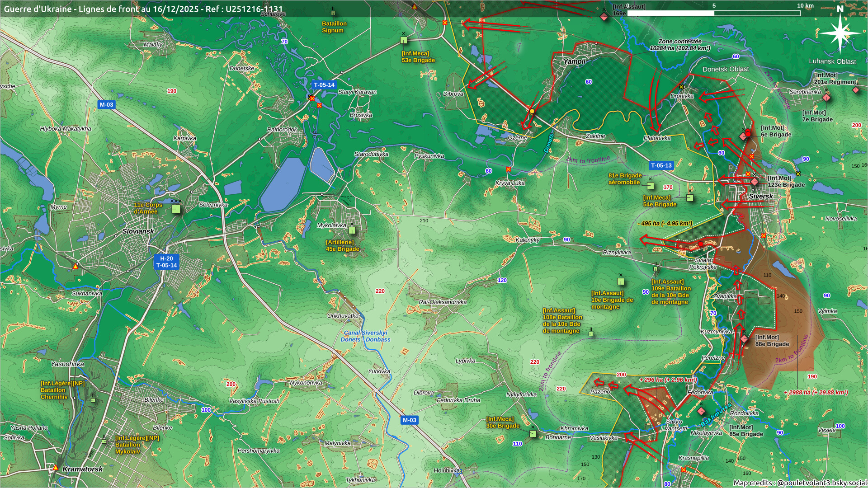
Task: Click the Sloviansk city label
Action: point(138,231)
